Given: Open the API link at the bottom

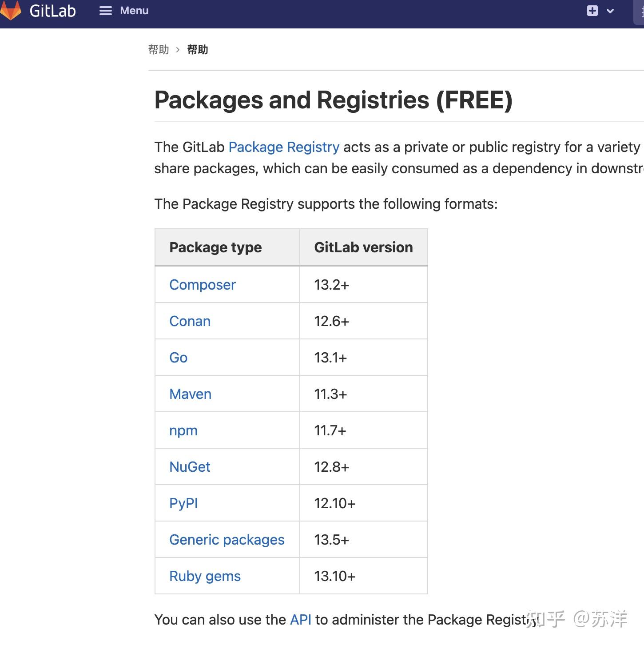Looking at the screenshot, I should [300, 620].
